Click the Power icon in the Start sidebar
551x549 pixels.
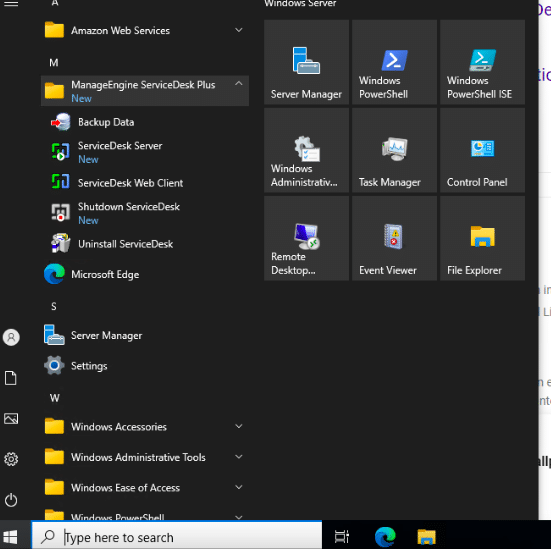tap(11, 500)
